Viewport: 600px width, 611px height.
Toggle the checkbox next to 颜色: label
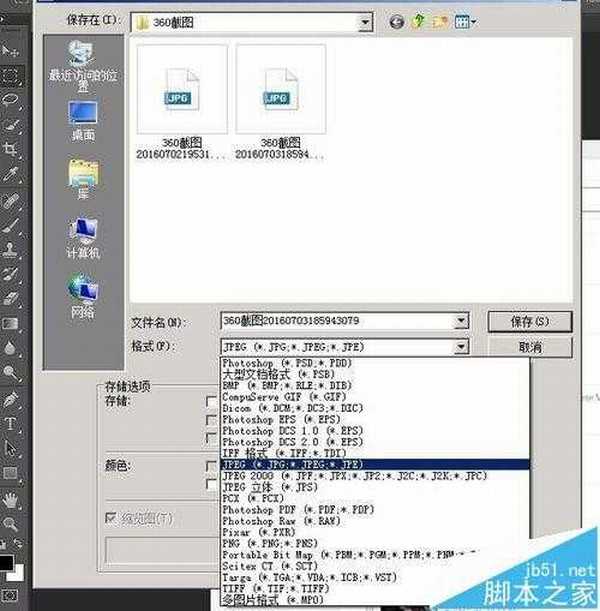(211, 466)
